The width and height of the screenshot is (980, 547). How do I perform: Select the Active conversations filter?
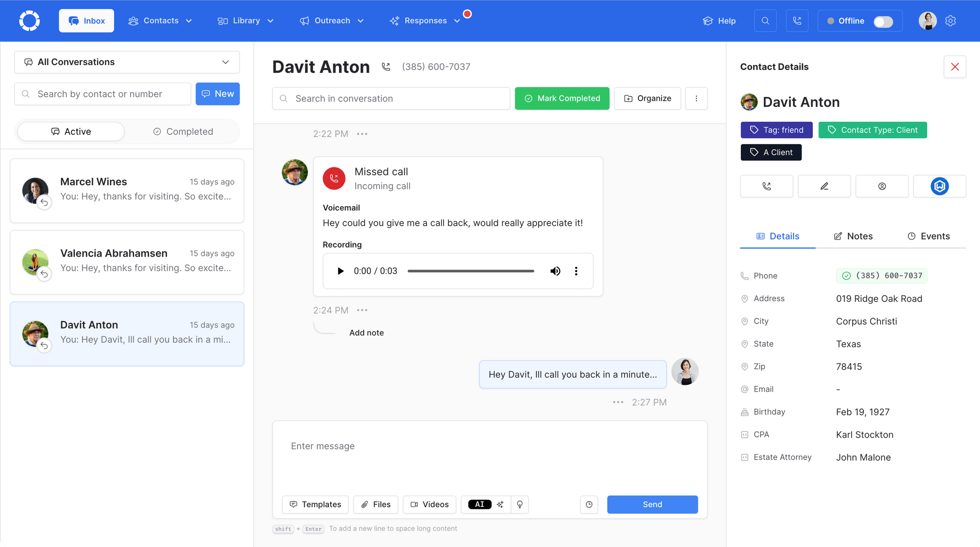coord(71,131)
